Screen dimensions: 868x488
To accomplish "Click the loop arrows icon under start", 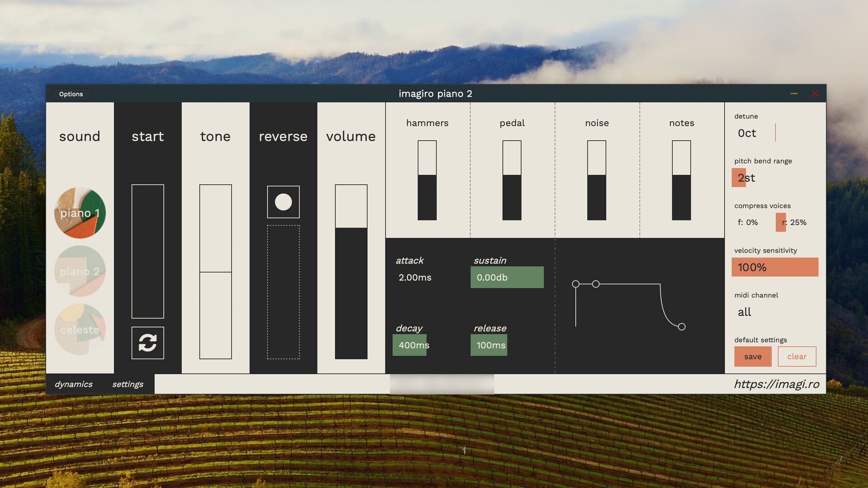I will (147, 343).
